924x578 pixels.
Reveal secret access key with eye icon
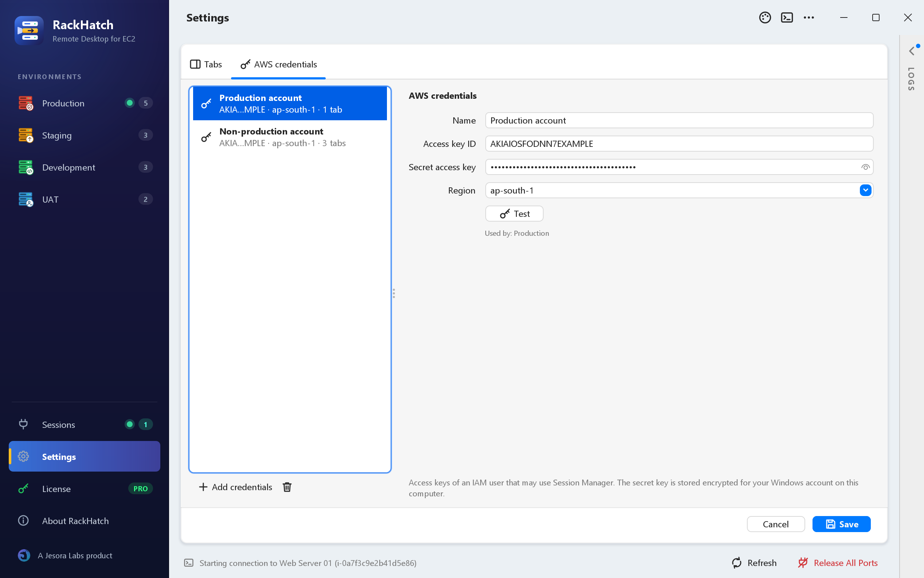point(865,167)
